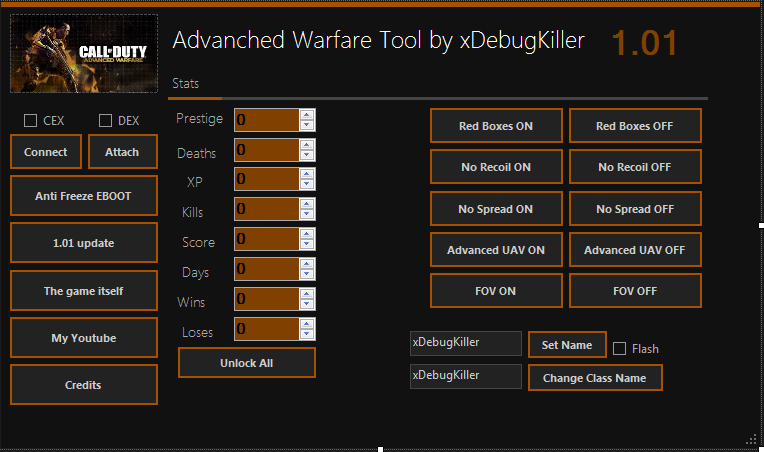The width and height of the screenshot is (764, 452).
Task: Increase Deaths value with up arrow
Action: (x=306, y=145)
